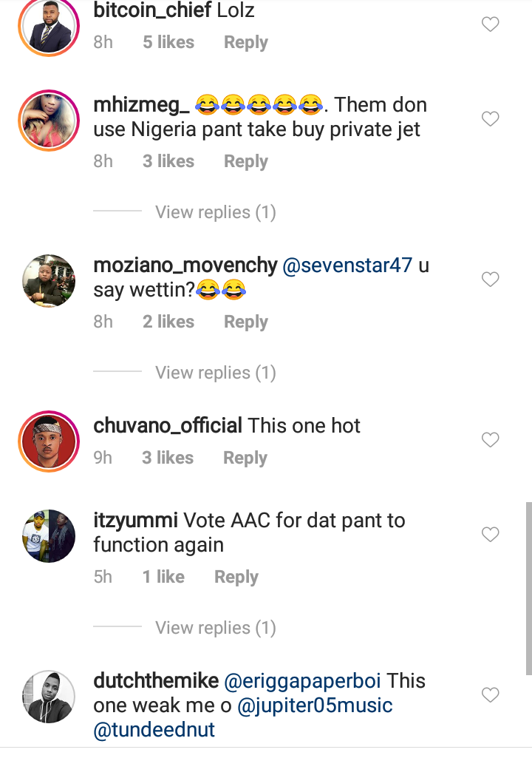532x758 pixels.
Task: Click the comments scrollbar on the right edge
Action: 528,588
